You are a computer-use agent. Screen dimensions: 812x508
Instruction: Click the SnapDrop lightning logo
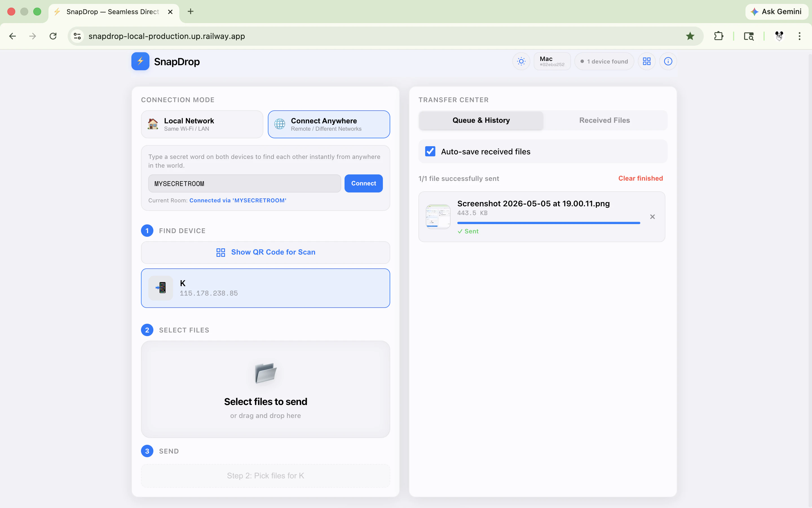[140, 61]
